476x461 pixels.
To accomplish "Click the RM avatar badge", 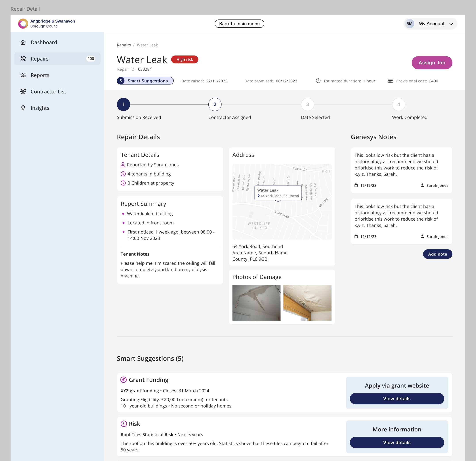I will coord(409,24).
